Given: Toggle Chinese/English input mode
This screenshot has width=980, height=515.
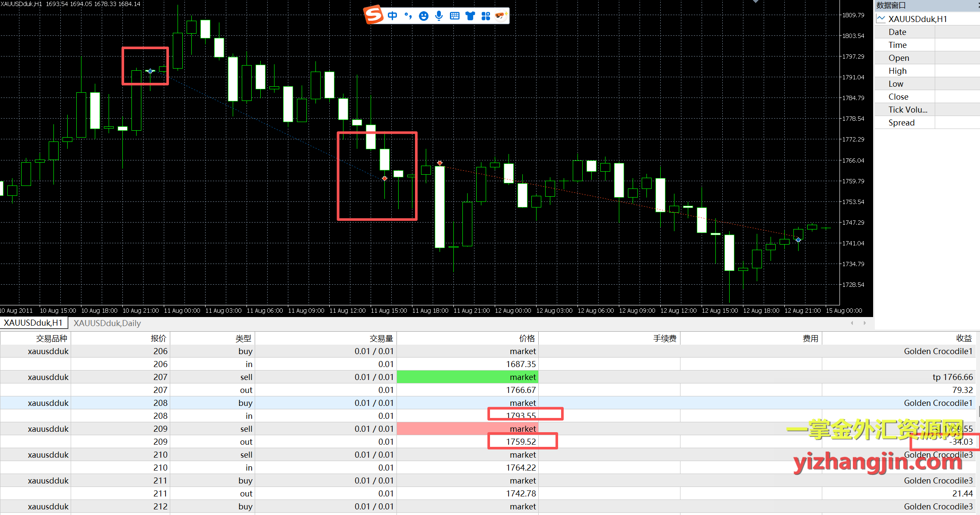Looking at the screenshot, I should click(392, 16).
